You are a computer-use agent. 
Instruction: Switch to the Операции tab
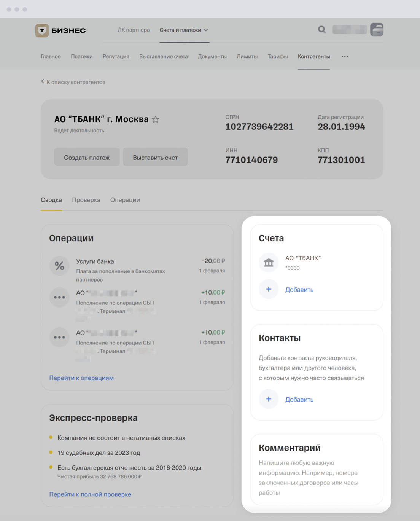tap(125, 200)
